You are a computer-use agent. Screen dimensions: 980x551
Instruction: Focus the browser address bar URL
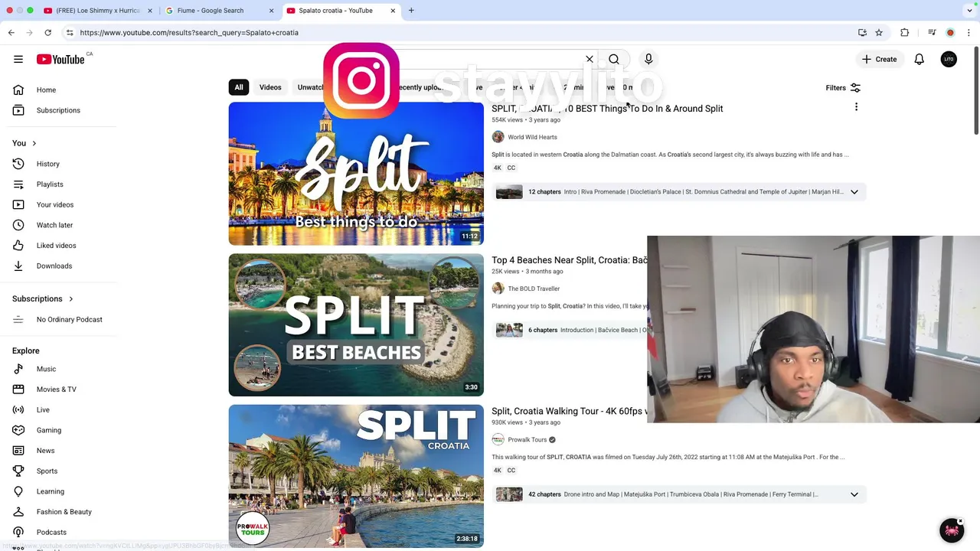189,33
